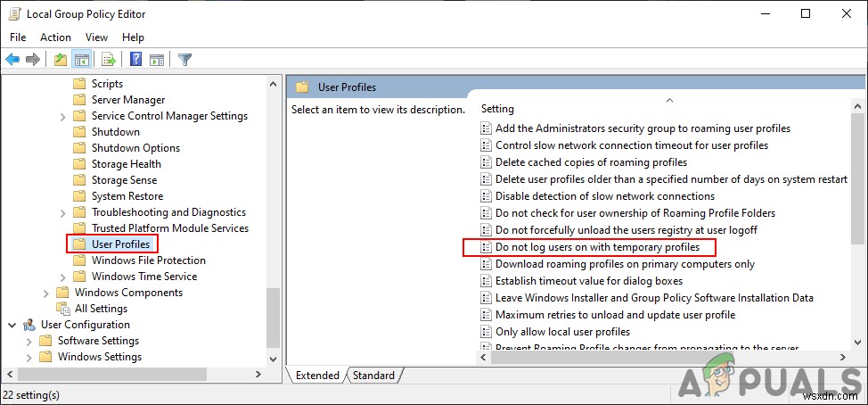Click the Up one level folder icon
This screenshot has height=405, width=868.
click(60, 60)
